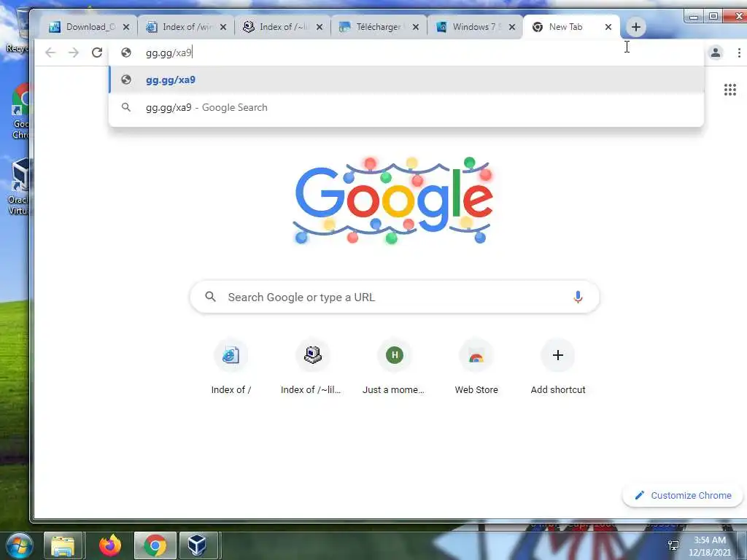
Task: Open the Index of /~lil... shortcut
Action: pos(312,367)
